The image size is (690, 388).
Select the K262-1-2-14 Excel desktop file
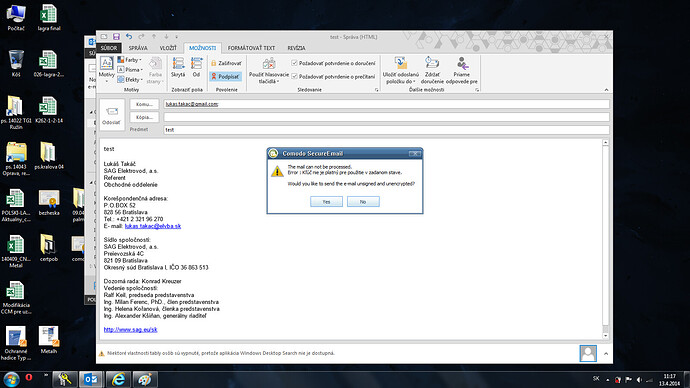click(49, 110)
